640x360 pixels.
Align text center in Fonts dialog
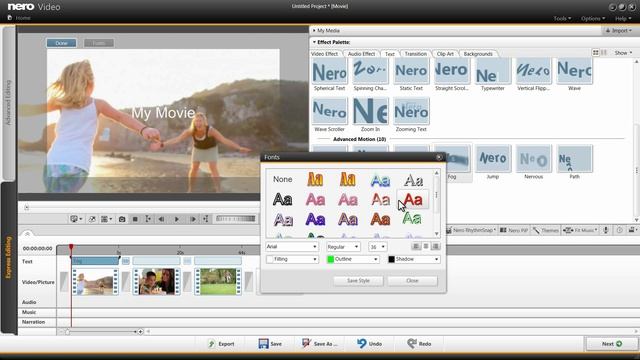tap(426, 246)
